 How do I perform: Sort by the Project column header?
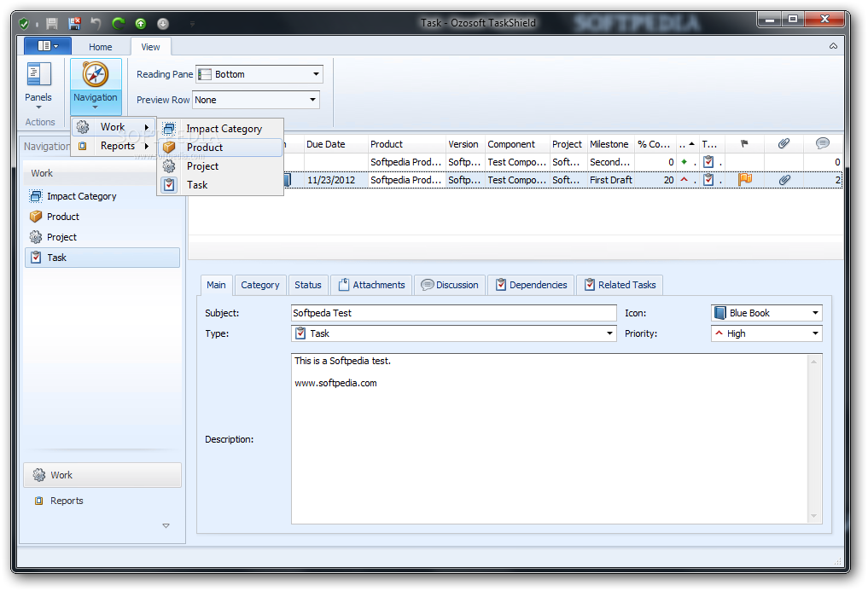tap(568, 144)
